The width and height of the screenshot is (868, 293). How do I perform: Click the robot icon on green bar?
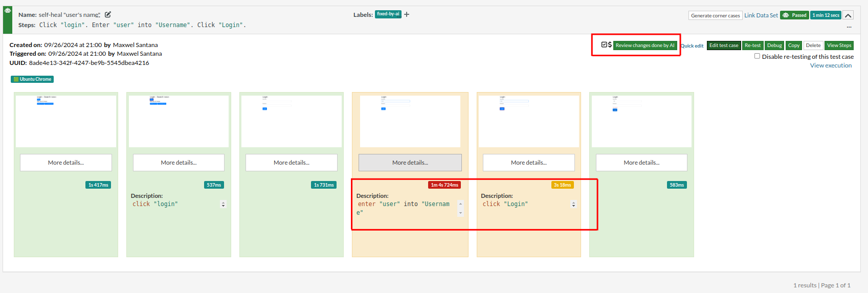click(8, 10)
